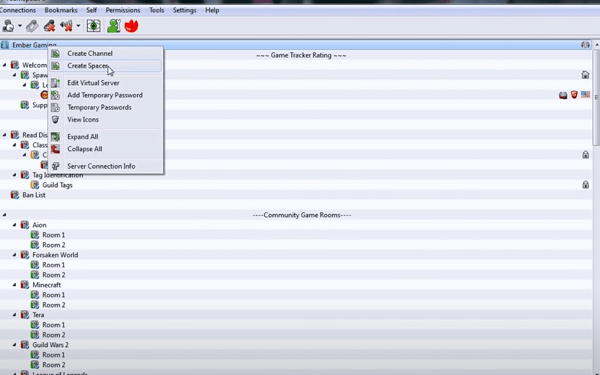Click the Ban List channel icon
Screen dimensions: 600x375
click(15, 195)
